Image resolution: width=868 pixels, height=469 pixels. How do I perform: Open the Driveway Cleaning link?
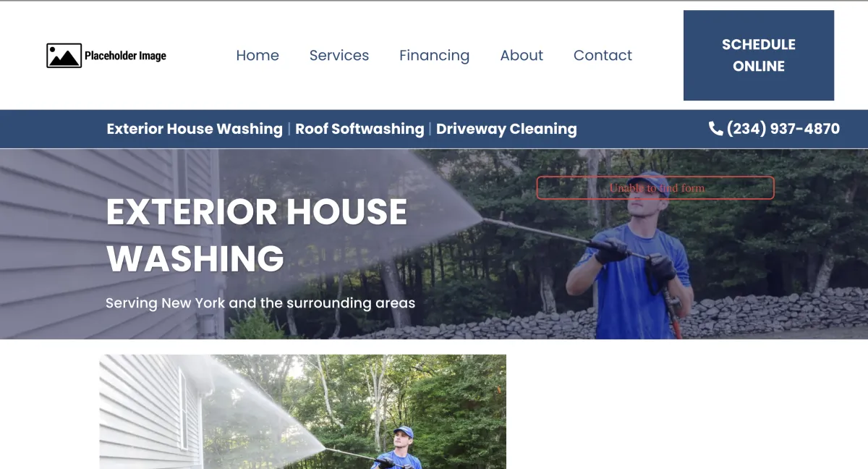[506, 129]
